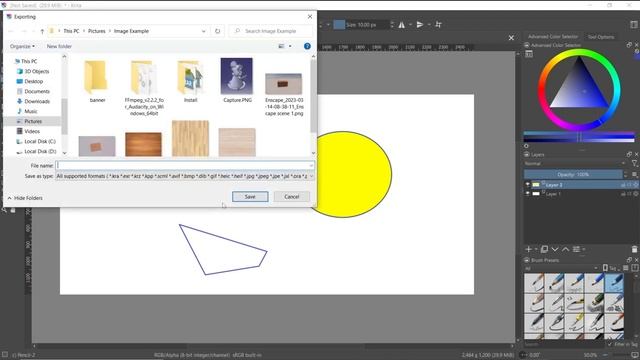Screen dimensions: 640x360
Task: Click the vertical mirror tool icon
Action: pyautogui.click(x=420, y=25)
